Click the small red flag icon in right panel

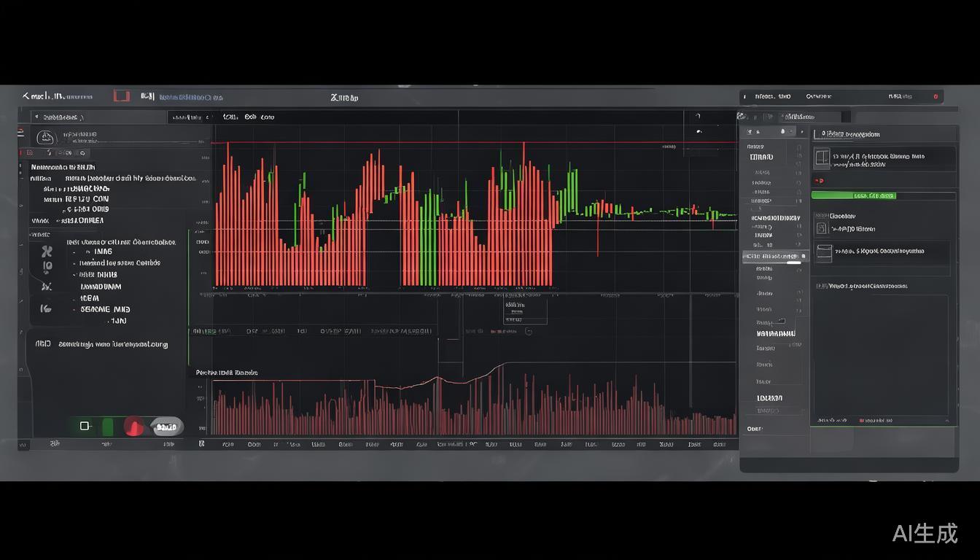pos(819,180)
